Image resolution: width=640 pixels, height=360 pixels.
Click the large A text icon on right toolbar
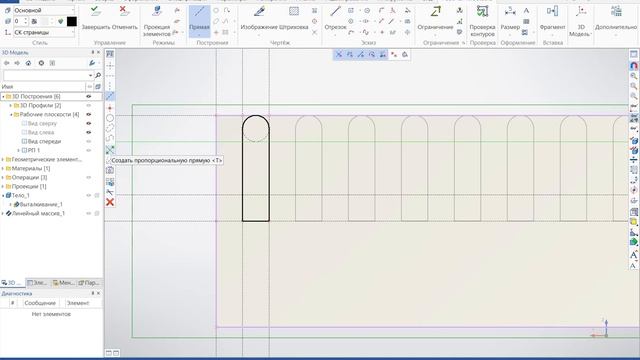633,255
